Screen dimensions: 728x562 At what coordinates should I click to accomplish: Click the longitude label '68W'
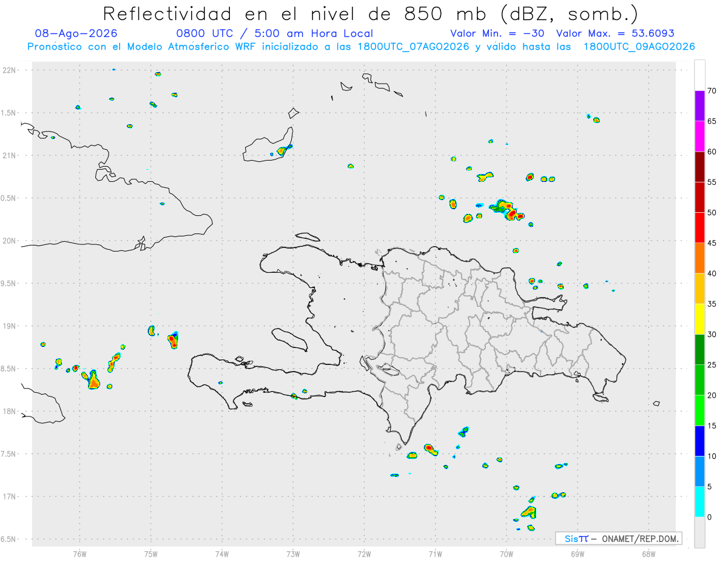[x=649, y=554]
